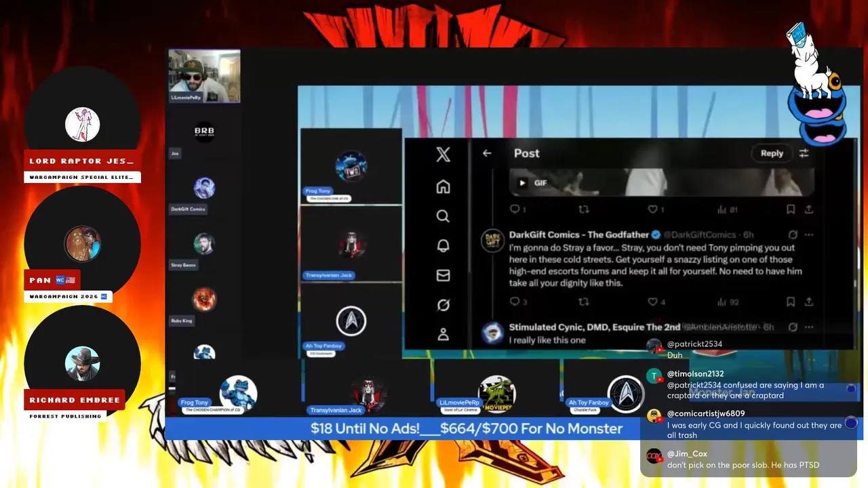The height and width of the screenshot is (488, 868).
Task: Click Frog Tony's nWo logo avatar tile
Action: point(351,167)
